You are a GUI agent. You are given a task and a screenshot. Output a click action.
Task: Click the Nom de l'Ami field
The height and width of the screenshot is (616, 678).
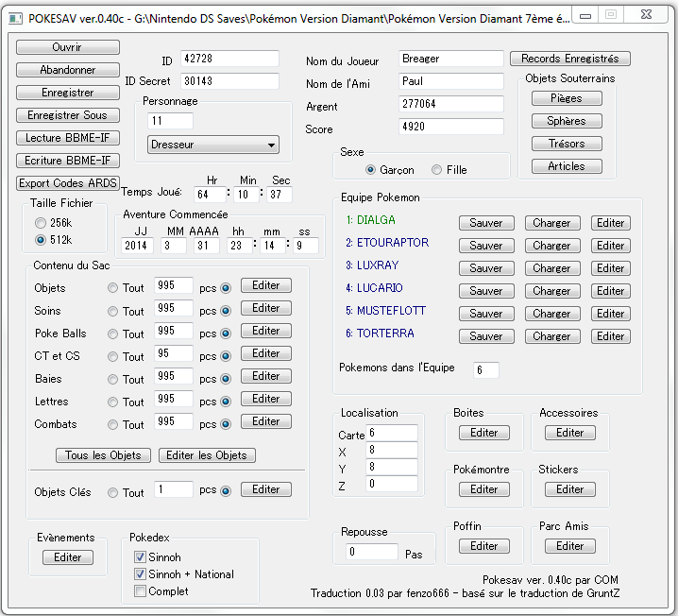tap(451, 81)
